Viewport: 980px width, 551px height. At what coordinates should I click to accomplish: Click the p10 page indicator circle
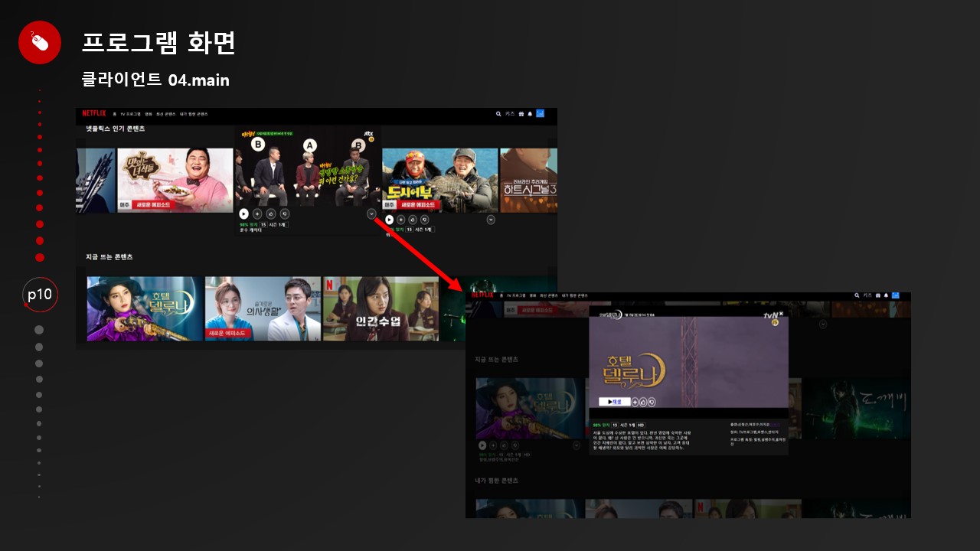[x=40, y=295]
